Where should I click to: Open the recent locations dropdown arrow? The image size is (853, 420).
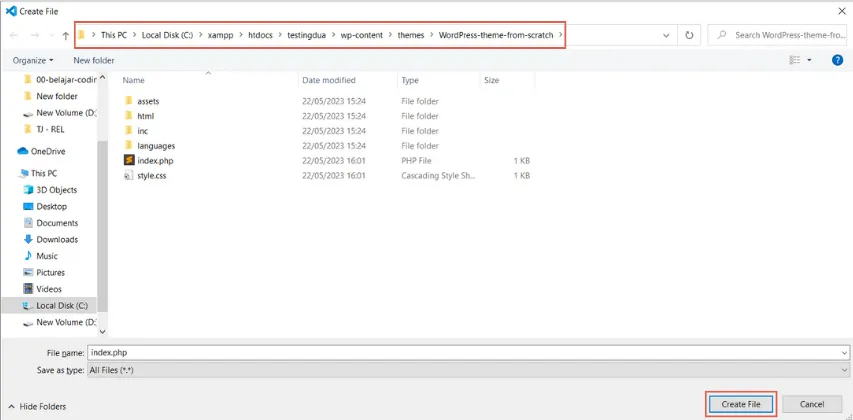pos(50,35)
